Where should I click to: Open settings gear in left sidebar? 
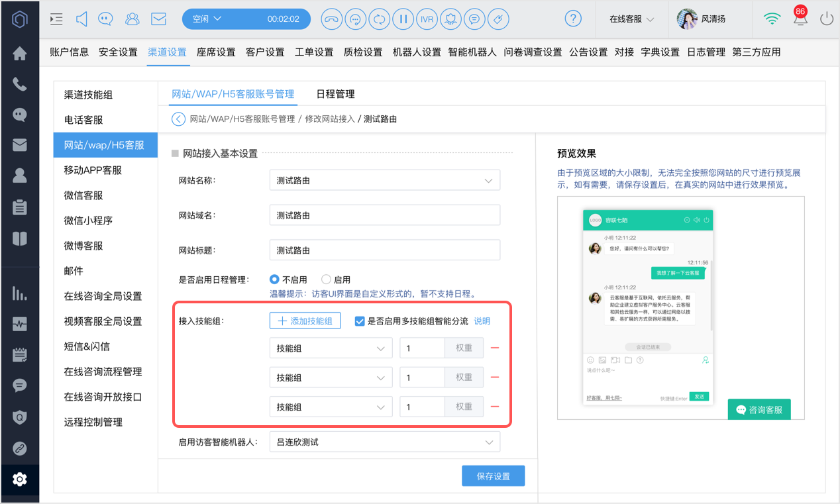[20, 479]
